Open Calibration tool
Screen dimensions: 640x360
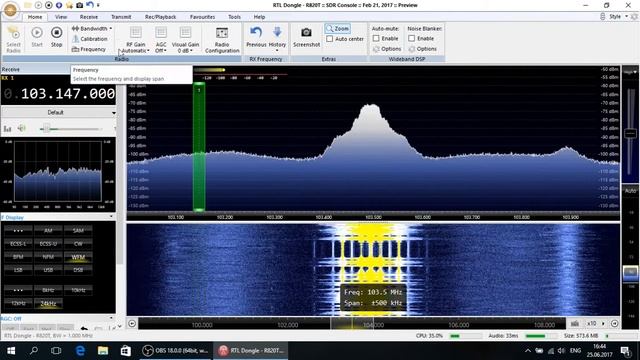[90, 39]
